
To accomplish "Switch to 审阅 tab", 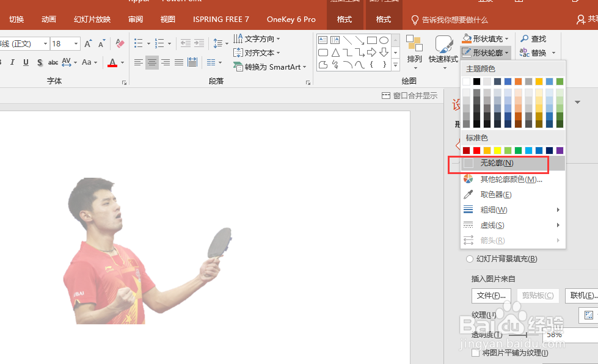I will 136,20.
